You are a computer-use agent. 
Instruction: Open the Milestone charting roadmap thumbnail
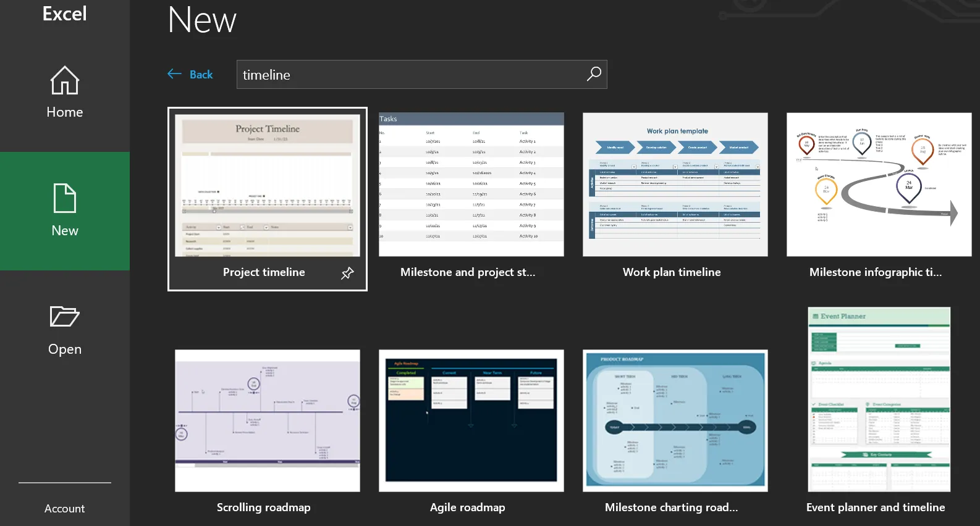point(675,421)
